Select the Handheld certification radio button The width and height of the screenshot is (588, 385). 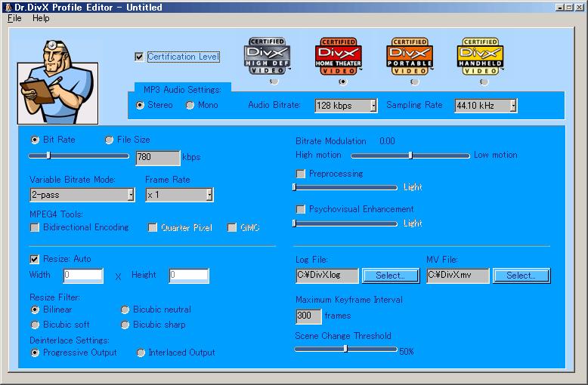484,82
